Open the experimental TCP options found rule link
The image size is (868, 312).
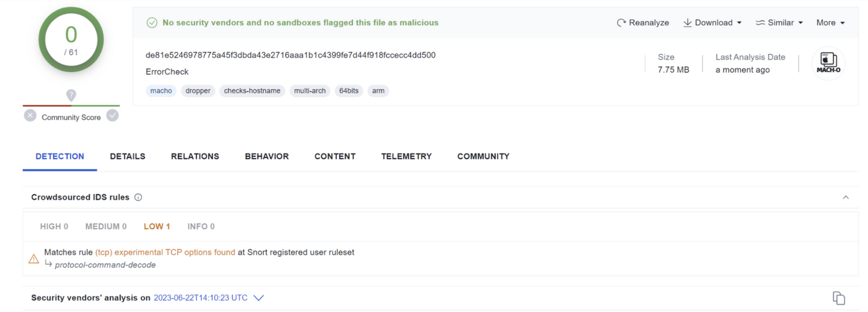pyautogui.click(x=165, y=252)
